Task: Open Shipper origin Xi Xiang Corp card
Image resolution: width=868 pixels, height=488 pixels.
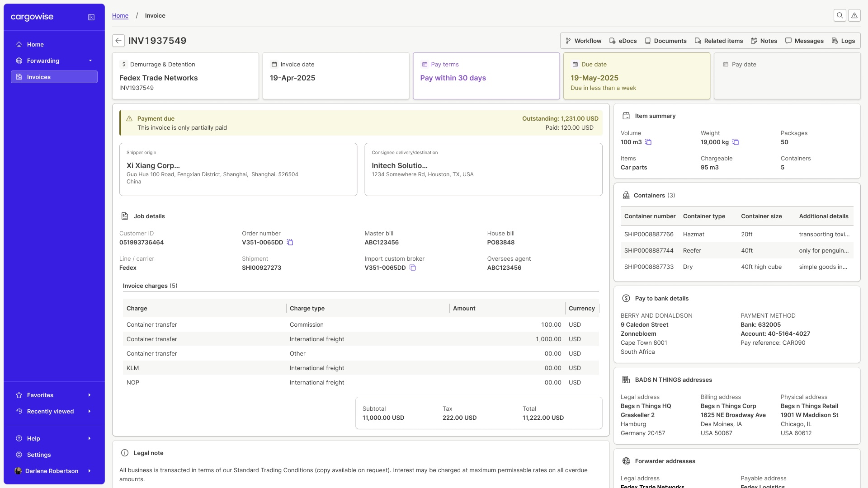Action: pyautogui.click(x=238, y=169)
